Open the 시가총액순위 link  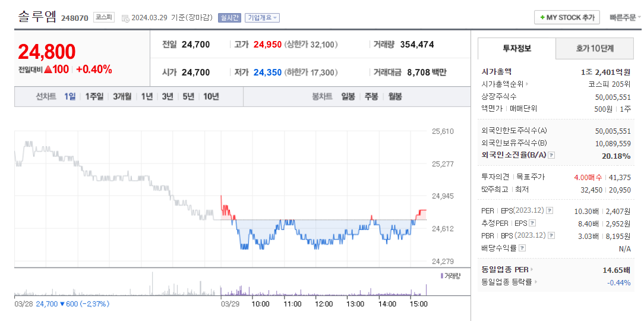(502, 84)
